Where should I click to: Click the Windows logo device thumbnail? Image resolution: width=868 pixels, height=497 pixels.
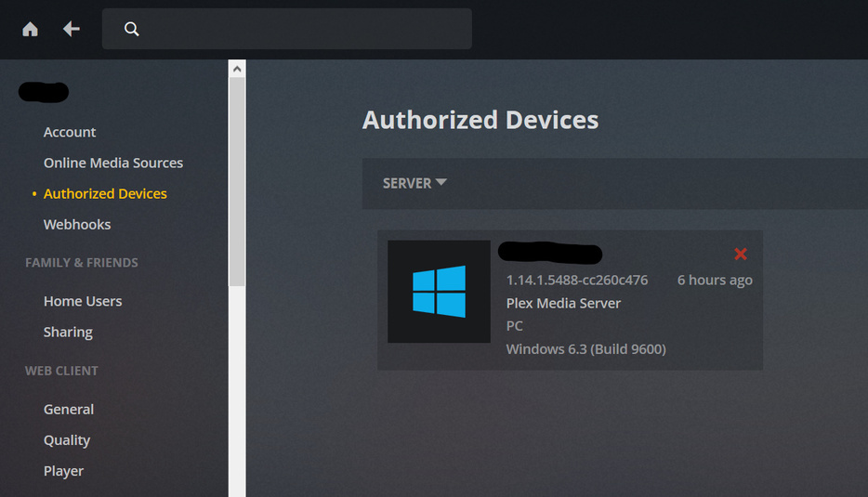tap(439, 292)
